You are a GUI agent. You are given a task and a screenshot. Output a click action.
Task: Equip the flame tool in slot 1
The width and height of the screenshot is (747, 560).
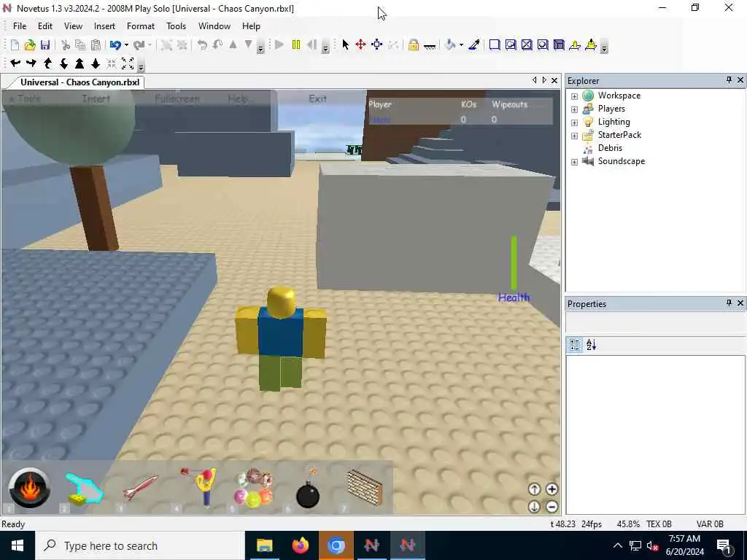[x=29, y=488]
